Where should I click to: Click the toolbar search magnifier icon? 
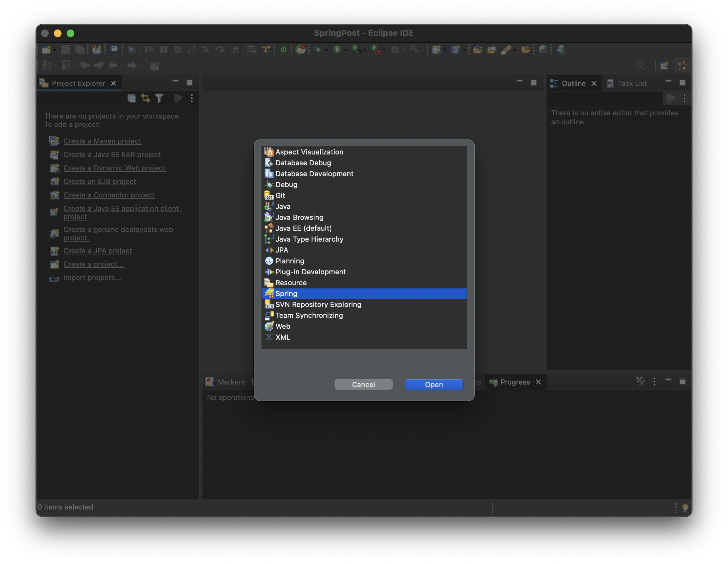click(x=640, y=65)
